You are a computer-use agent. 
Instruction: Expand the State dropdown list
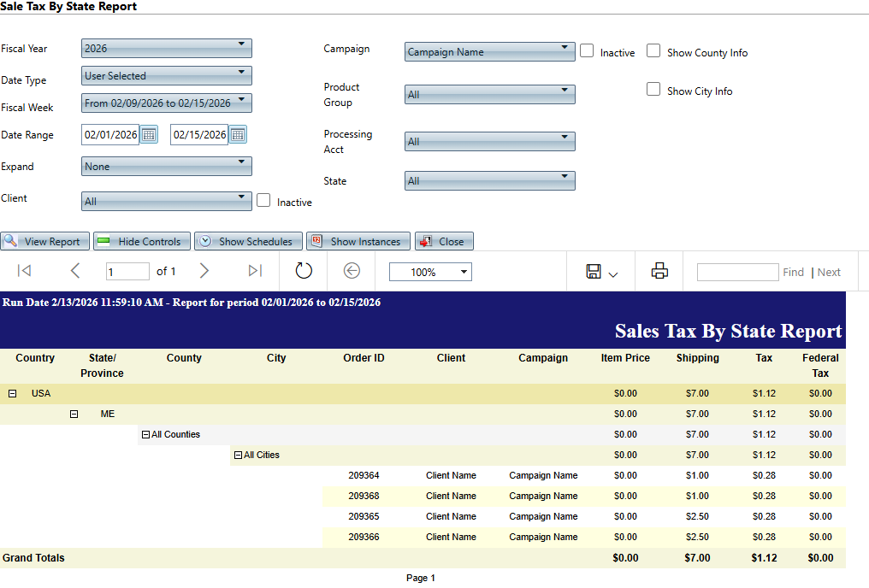(489, 180)
